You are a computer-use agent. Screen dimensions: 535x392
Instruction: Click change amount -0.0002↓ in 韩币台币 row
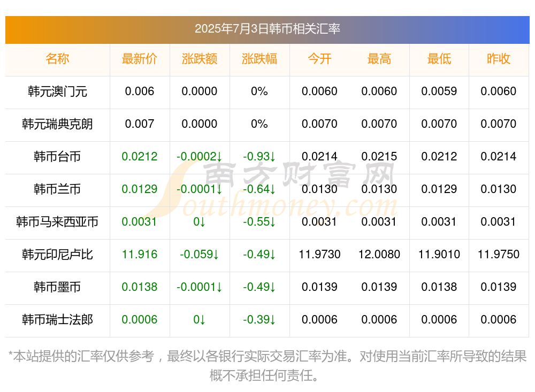pos(200,157)
